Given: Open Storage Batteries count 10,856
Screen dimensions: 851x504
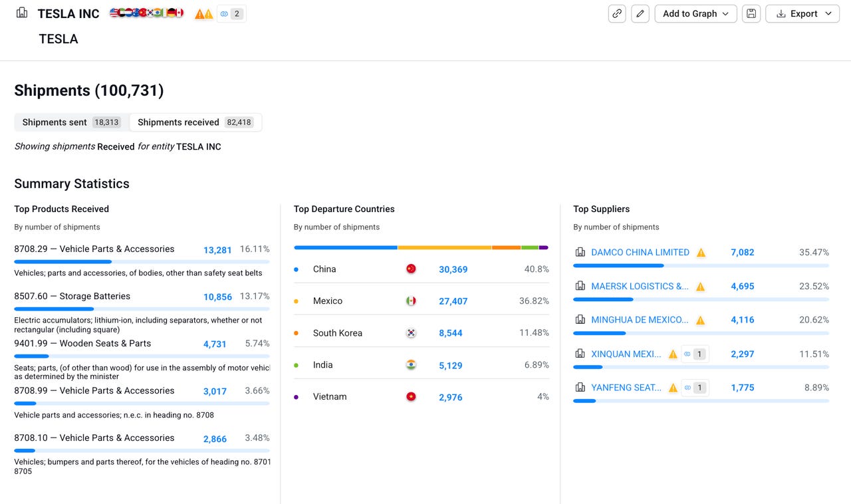Looking at the screenshot, I should point(217,297).
